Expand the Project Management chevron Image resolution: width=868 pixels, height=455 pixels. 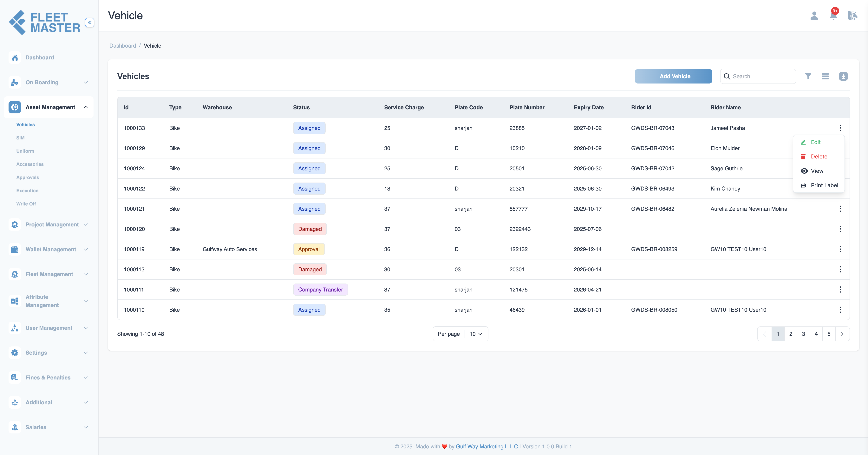tap(86, 225)
